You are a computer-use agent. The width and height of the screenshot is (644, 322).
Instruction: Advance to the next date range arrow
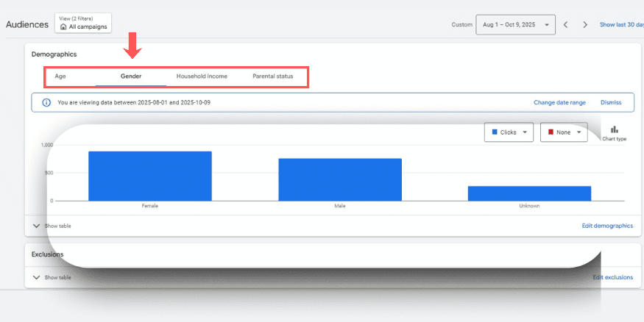[585, 24]
